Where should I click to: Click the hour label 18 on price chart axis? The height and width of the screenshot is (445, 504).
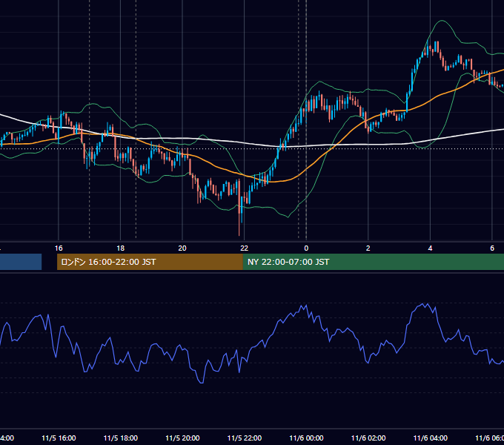point(121,248)
